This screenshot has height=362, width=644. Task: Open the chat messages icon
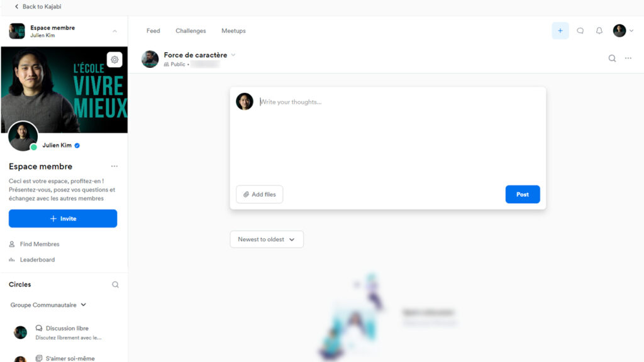(580, 31)
